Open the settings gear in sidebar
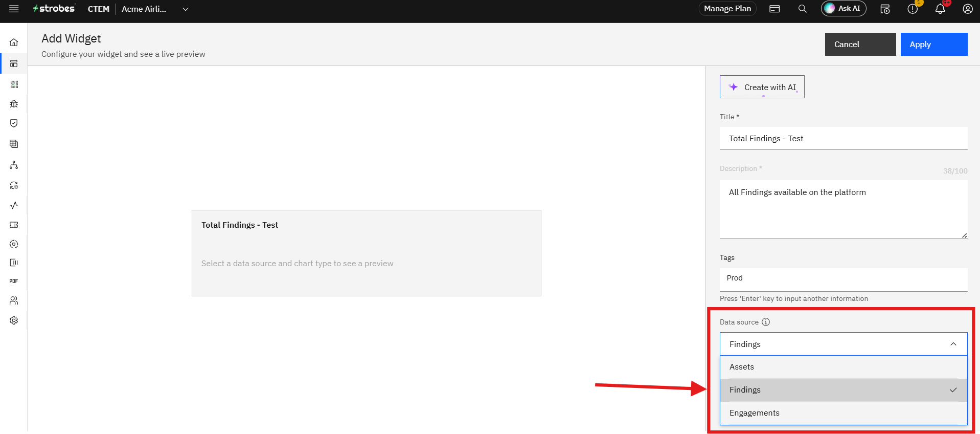980x434 pixels. (14, 320)
